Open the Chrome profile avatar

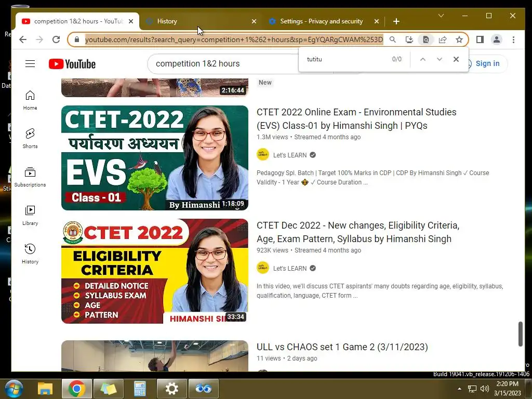click(x=496, y=39)
